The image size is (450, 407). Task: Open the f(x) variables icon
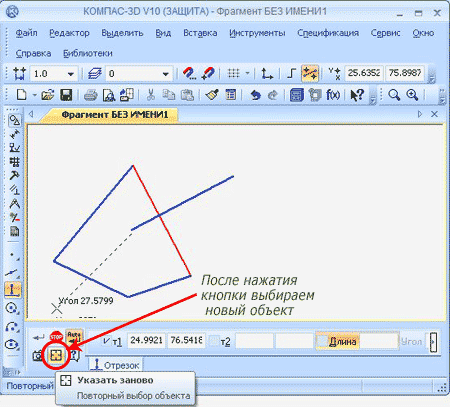click(x=333, y=95)
